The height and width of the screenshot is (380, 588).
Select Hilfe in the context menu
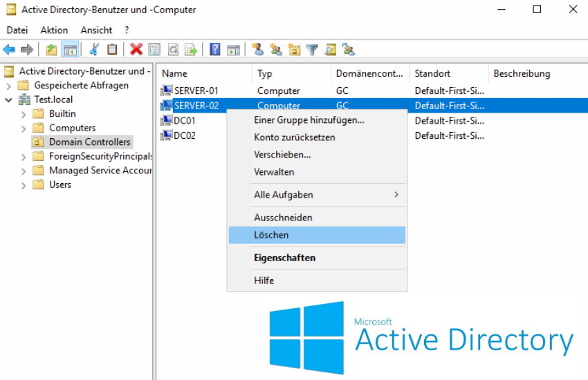point(317,281)
